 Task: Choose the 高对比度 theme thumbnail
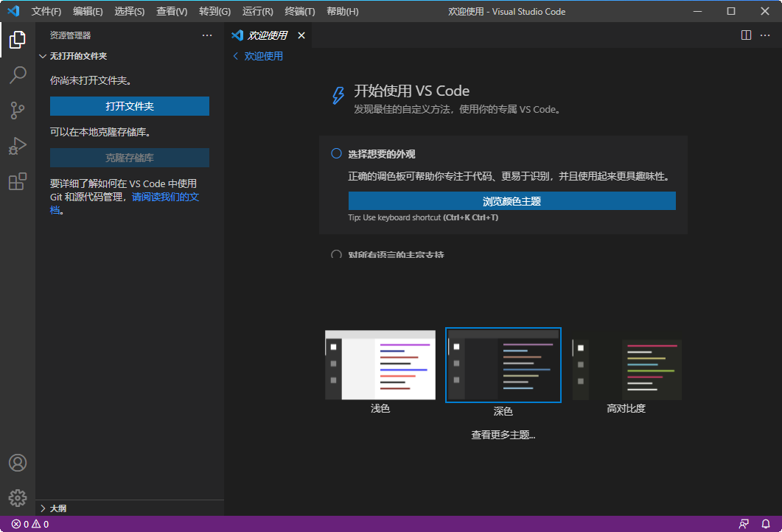(627, 370)
